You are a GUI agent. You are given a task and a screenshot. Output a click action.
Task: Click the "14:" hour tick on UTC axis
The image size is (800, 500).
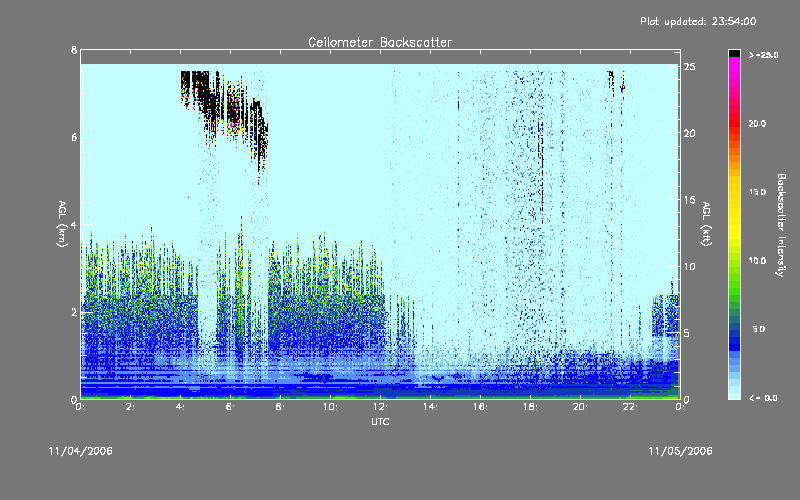[x=431, y=407]
